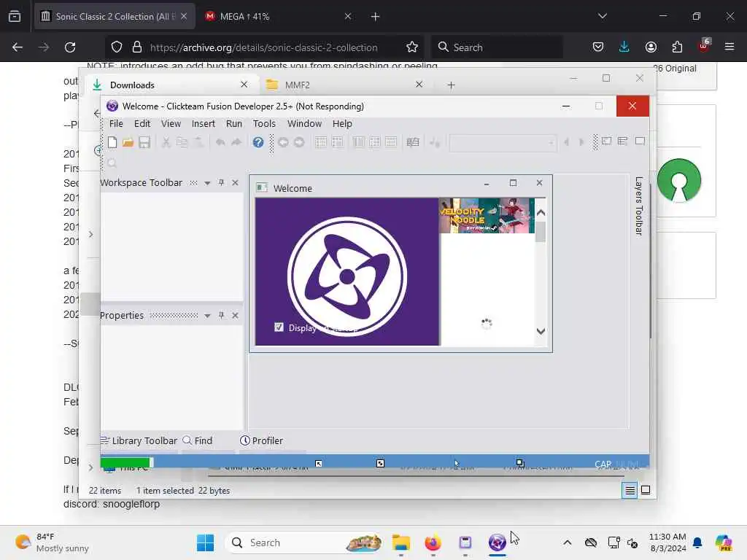Open the blue Help question mark icon
The image size is (747, 560).
258,142
